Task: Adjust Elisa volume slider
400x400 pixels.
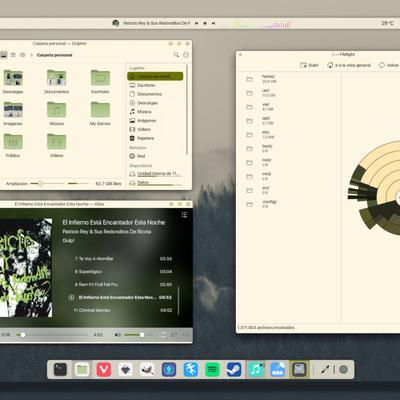Action: 138,334
